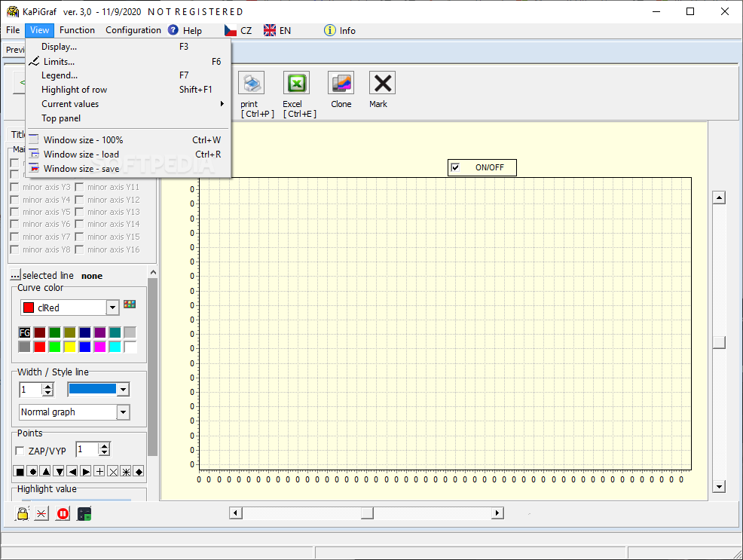743x560 pixels.
Task: Select the right-triangle point marker
Action: click(86, 471)
